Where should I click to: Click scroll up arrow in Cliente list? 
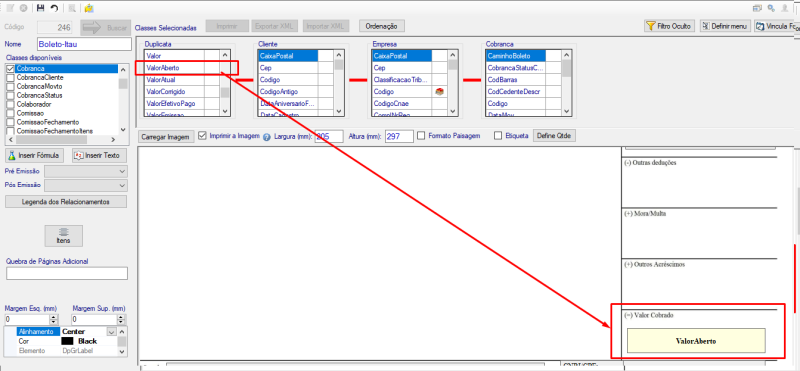point(339,55)
